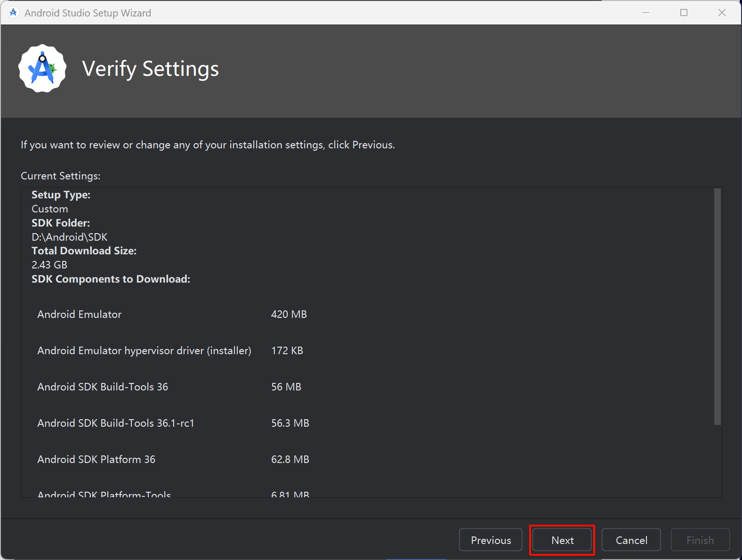Image resolution: width=742 pixels, height=560 pixels.
Task: Click the Current Settings label
Action: (61, 176)
